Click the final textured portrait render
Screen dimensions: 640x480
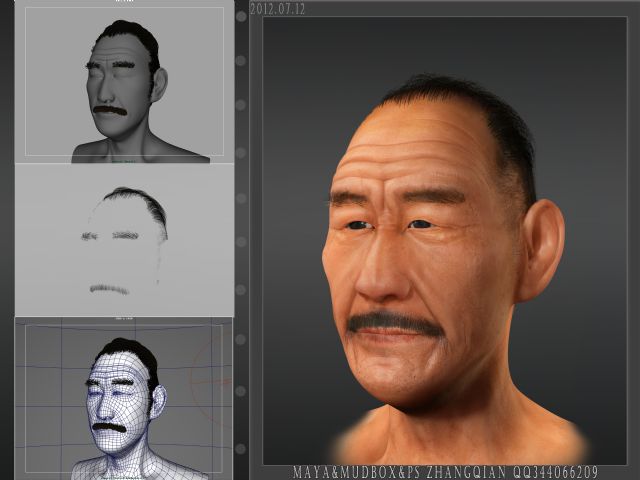[444, 240]
